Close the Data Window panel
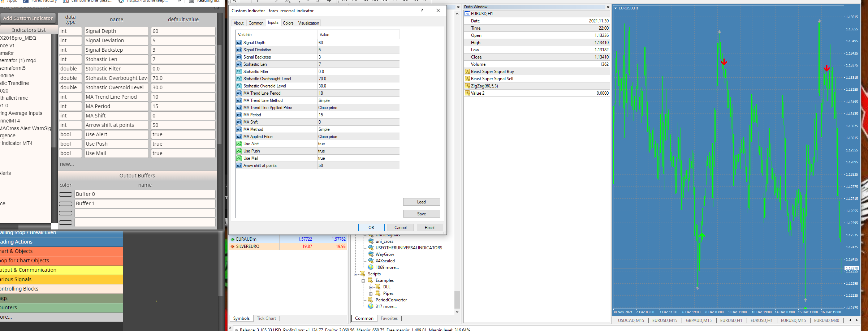Image resolution: width=868 pixels, height=331 pixels. pos(608,7)
